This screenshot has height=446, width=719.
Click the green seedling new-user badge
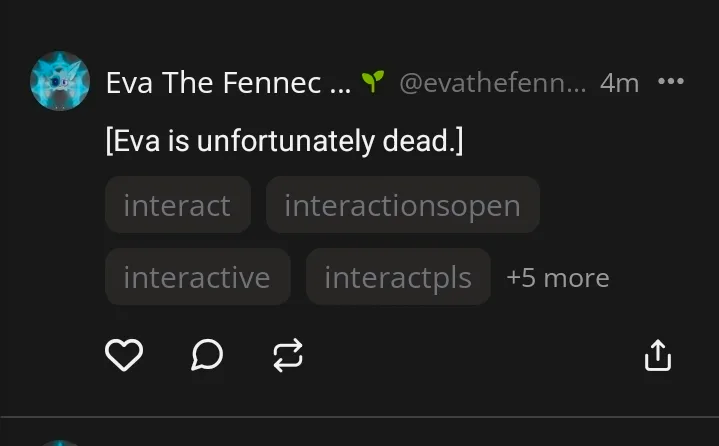(373, 82)
